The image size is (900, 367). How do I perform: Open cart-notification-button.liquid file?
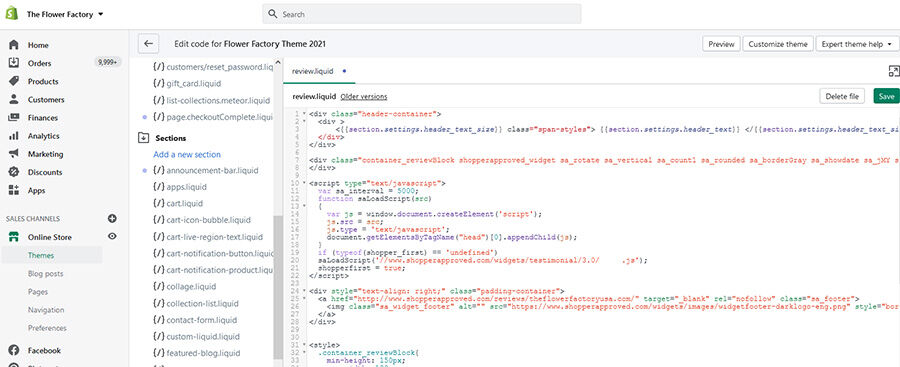pos(214,253)
